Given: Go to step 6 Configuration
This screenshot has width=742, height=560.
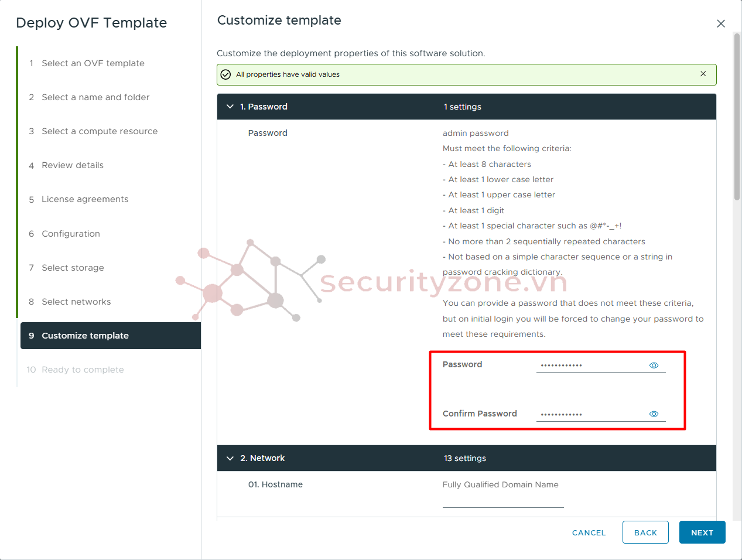Looking at the screenshot, I should point(71,234).
